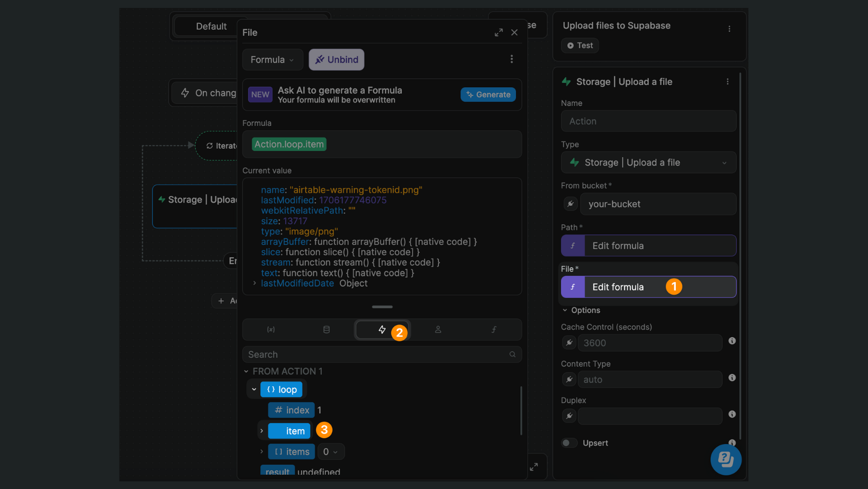Open the user auth data tab
The height and width of the screenshot is (489, 868).
click(438, 330)
